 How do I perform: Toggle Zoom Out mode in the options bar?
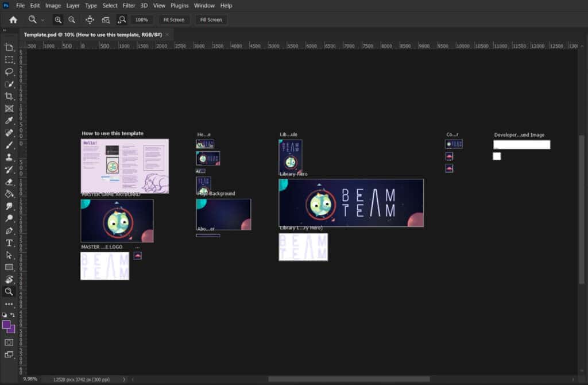coord(71,20)
